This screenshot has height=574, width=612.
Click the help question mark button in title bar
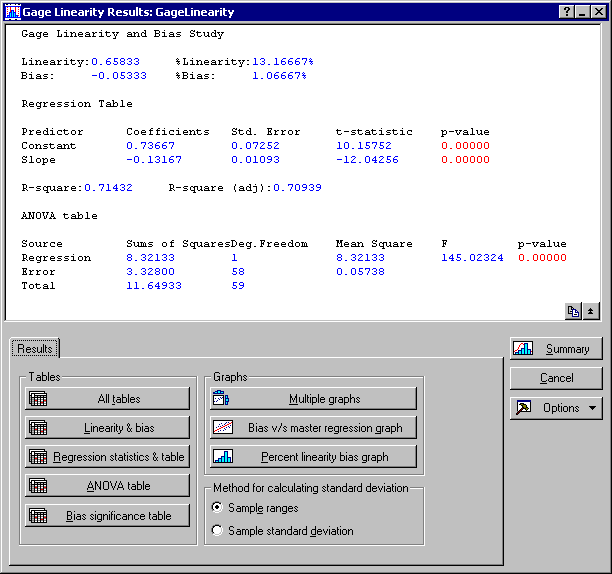566,12
